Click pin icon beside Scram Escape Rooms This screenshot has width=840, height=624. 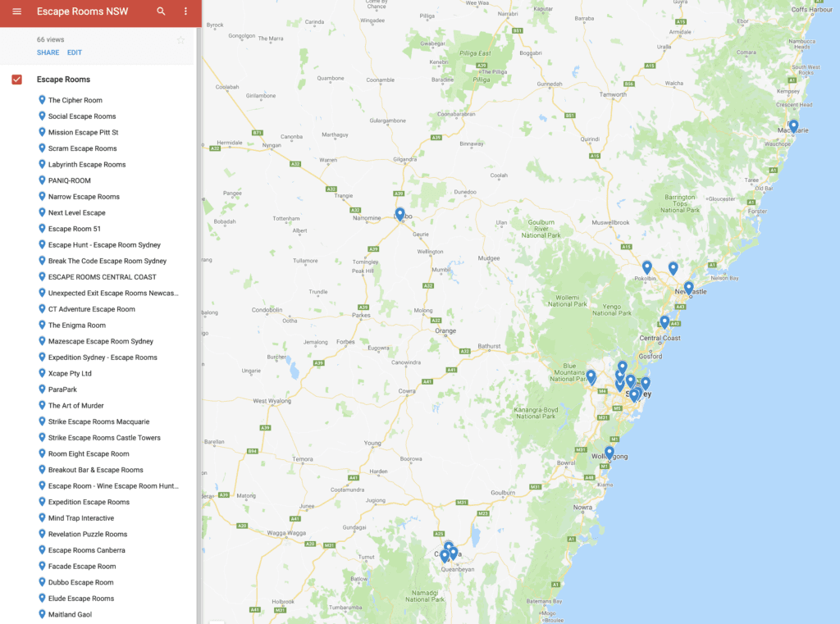tap(42, 148)
